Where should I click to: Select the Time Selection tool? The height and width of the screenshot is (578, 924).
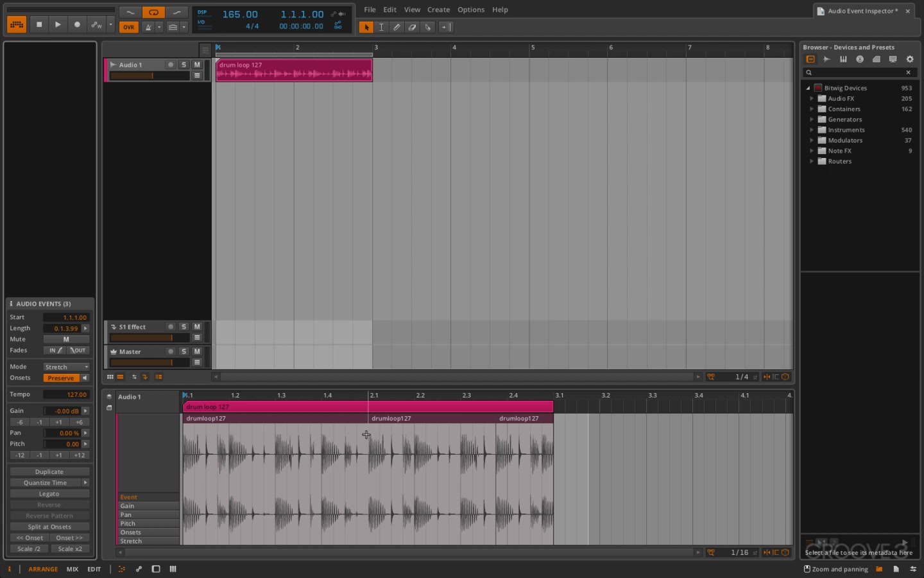381,27
